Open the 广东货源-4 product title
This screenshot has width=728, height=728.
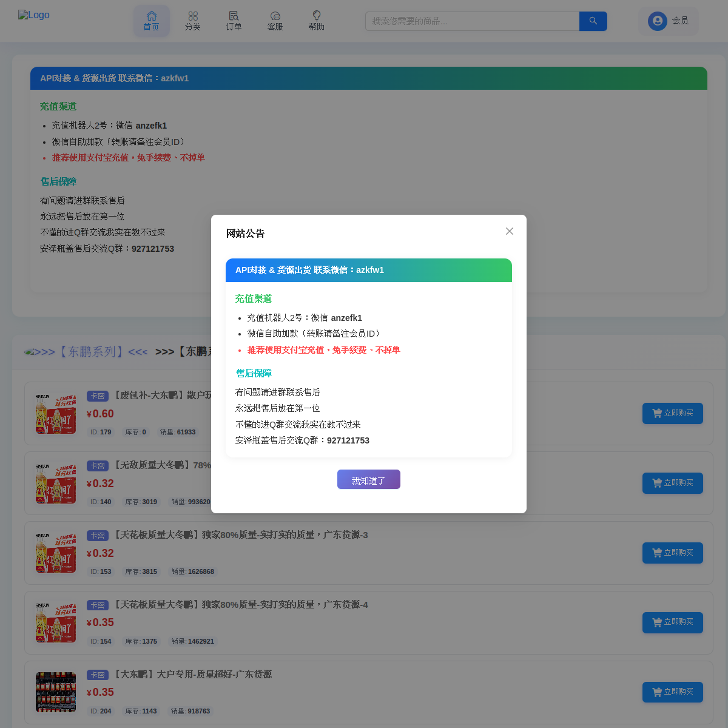tap(240, 605)
